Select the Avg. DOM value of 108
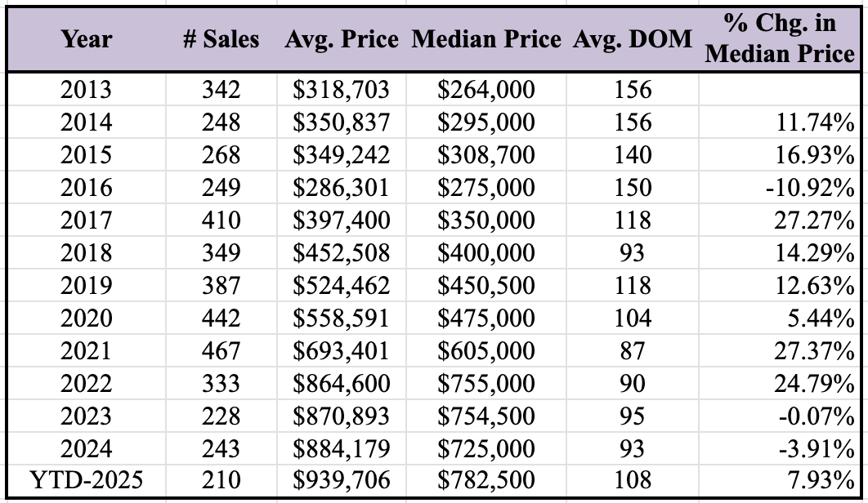This screenshot has height=503, width=868. pos(633,481)
